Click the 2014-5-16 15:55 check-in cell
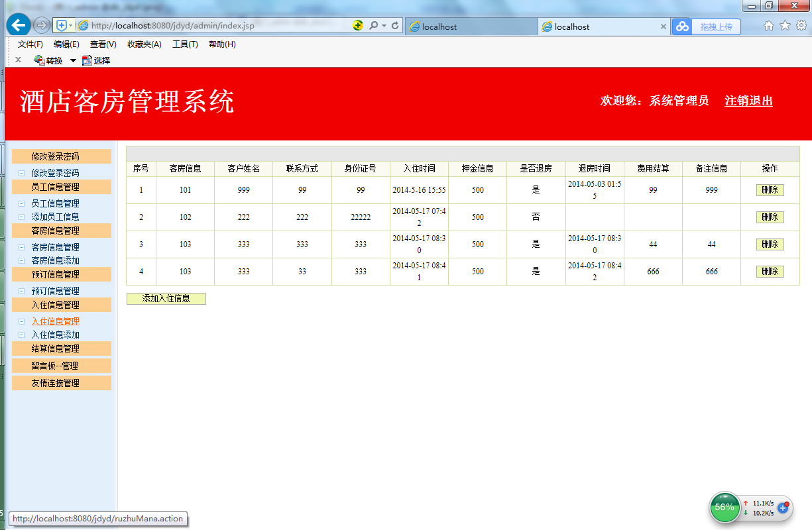The width and height of the screenshot is (812, 530). click(x=419, y=190)
